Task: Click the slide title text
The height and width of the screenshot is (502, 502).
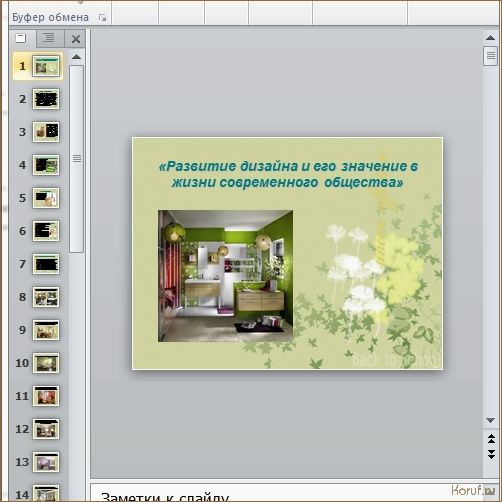Action: pyautogui.click(x=288, y=174)
